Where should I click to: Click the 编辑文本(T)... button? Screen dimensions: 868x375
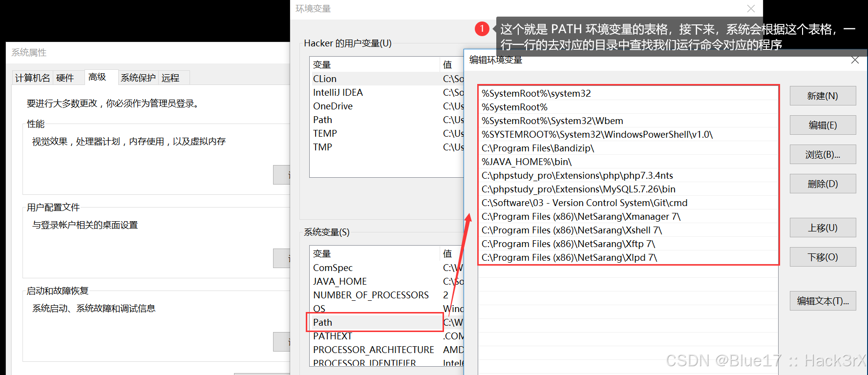823,301
